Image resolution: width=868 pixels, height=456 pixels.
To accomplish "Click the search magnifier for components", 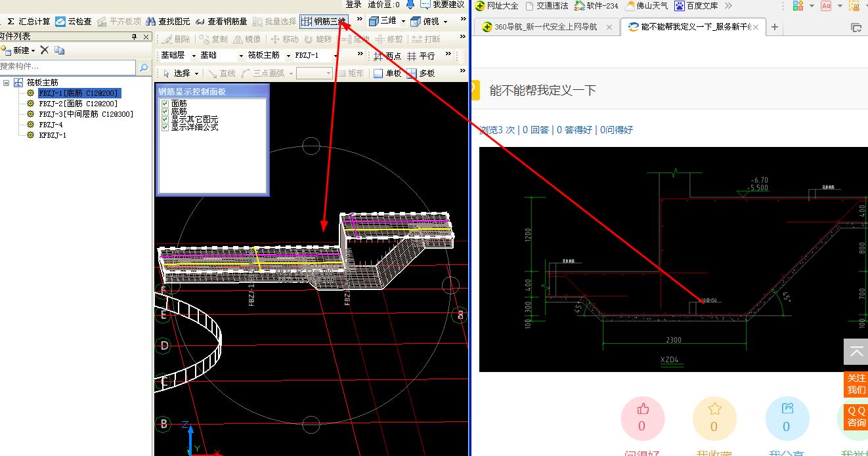I will (144, 66).
